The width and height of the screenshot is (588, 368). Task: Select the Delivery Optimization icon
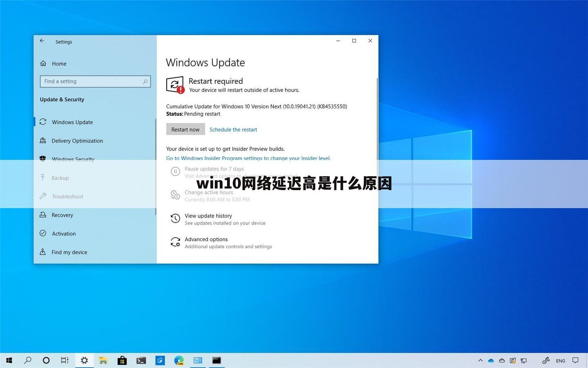tap(43, 141)
